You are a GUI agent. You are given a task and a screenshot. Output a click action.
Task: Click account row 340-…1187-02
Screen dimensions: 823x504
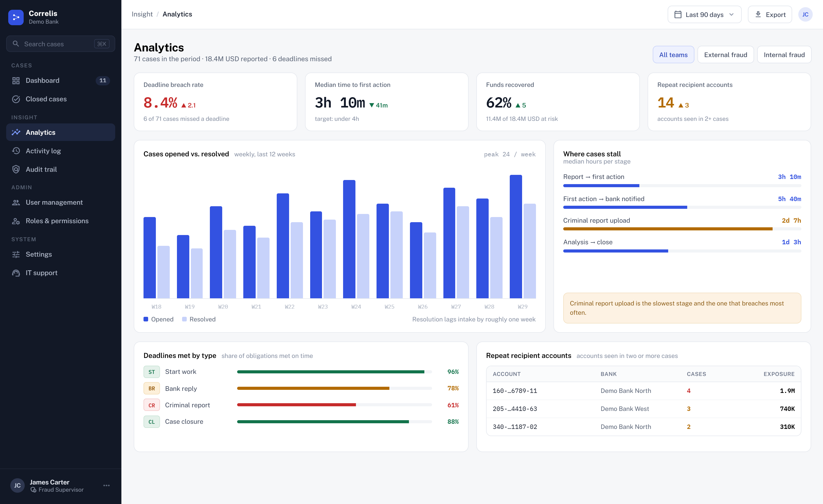coord(644,427)
